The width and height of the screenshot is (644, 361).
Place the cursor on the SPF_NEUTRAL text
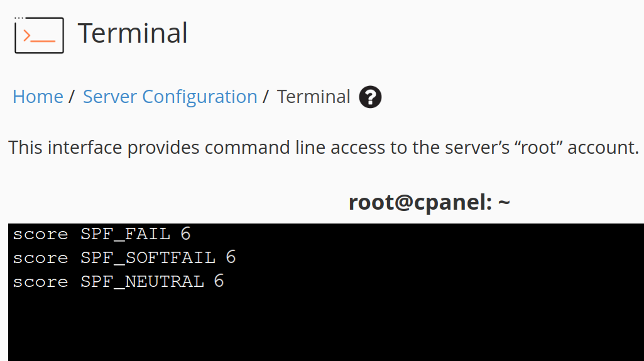[142, 282]
